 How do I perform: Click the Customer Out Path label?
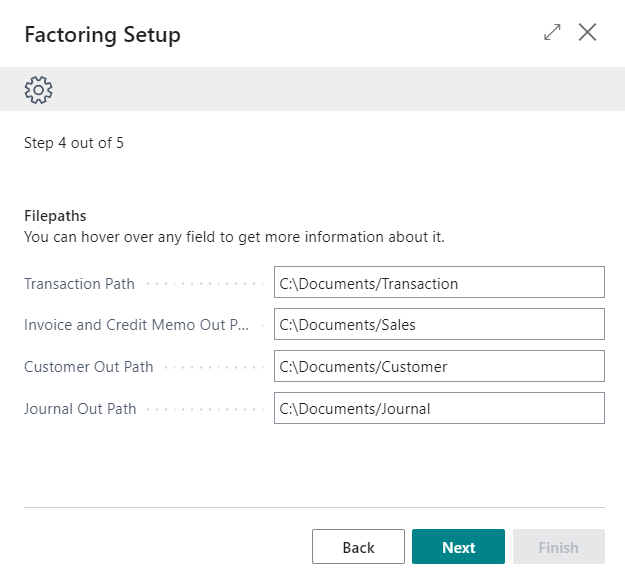tap(89, 367)
